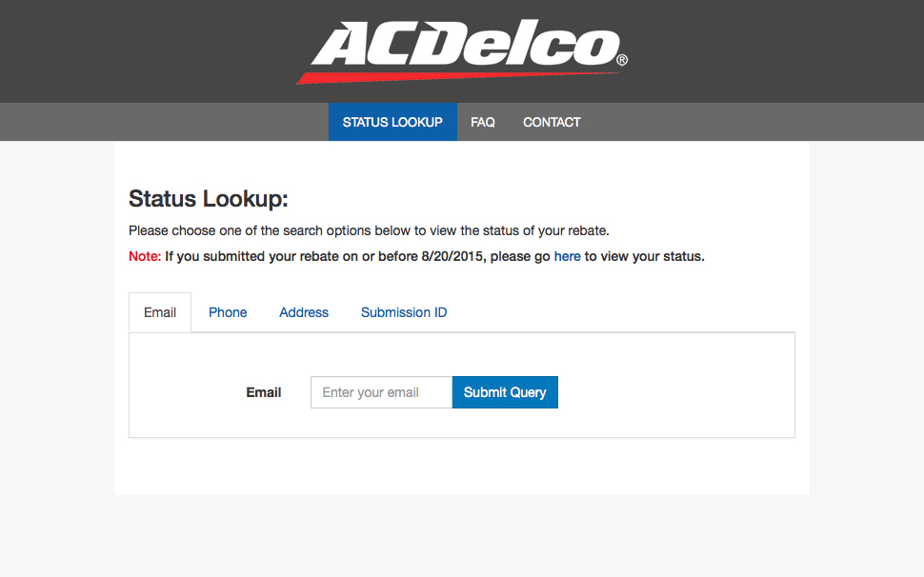Screen dimensions: 924x577
Task: Click the red "Note:" label
Action: 145,256
